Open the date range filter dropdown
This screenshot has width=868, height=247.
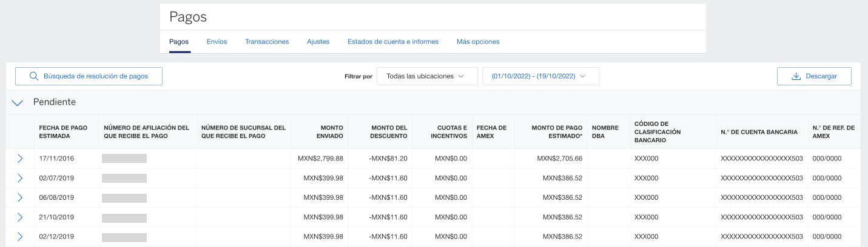click(540, 76)
